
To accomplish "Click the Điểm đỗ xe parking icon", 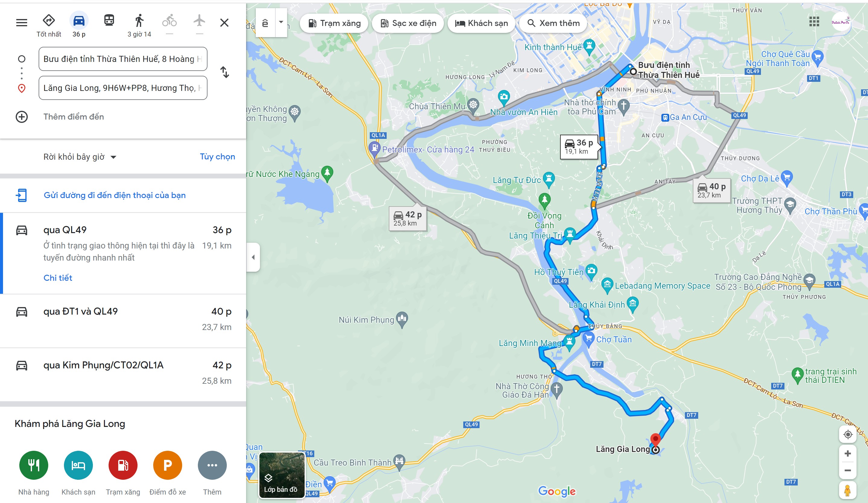I will pos(167,465).
